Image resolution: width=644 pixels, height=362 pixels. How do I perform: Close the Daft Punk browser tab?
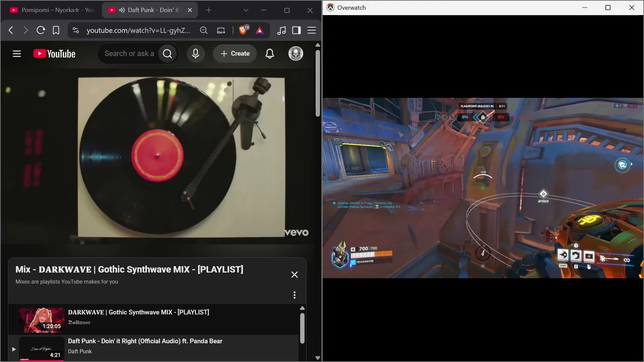point(190,10)
